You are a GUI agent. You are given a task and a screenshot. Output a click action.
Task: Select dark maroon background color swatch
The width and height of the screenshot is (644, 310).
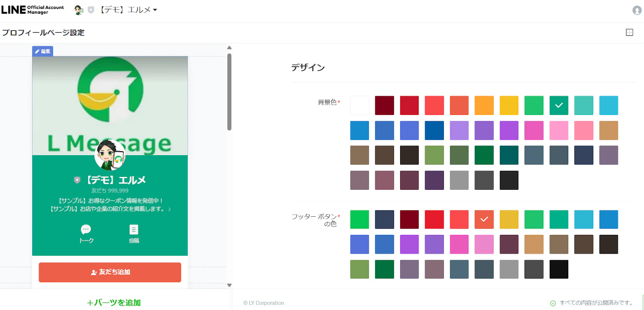pyautogui.click(x=384, y=105)
